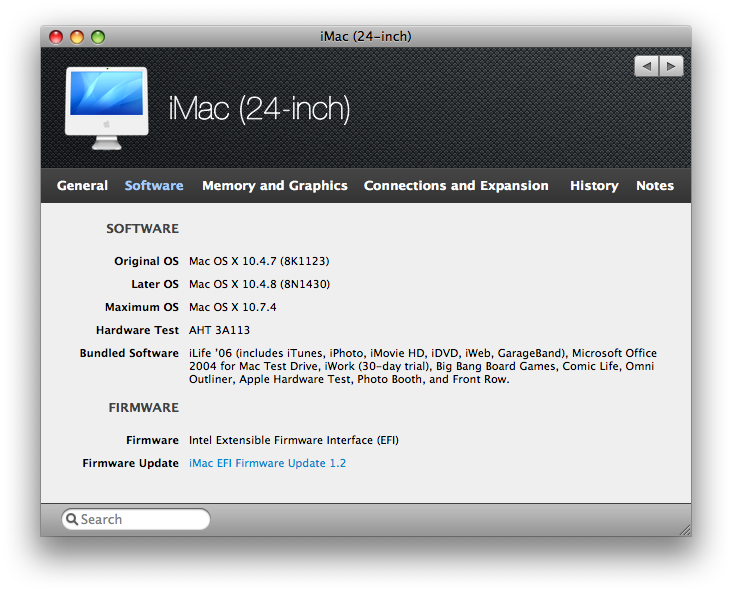Click the Bundled Software description text

click(422, 366)
